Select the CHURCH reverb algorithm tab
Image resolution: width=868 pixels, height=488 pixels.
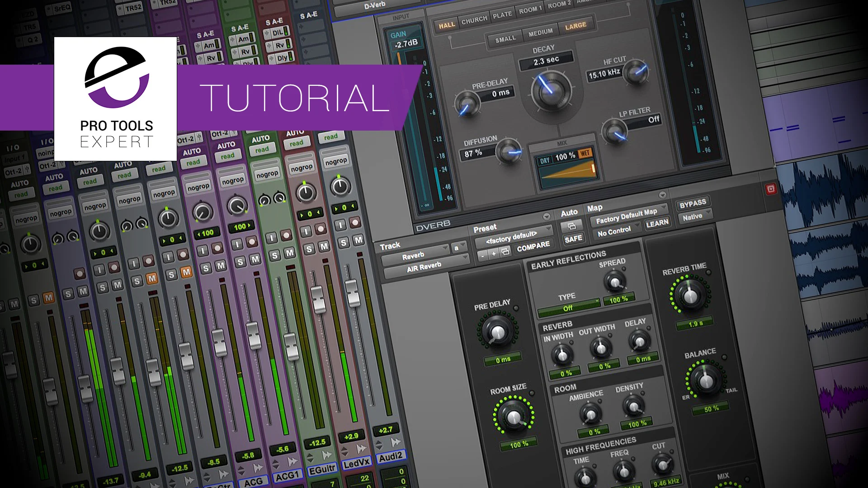[474, 21]
